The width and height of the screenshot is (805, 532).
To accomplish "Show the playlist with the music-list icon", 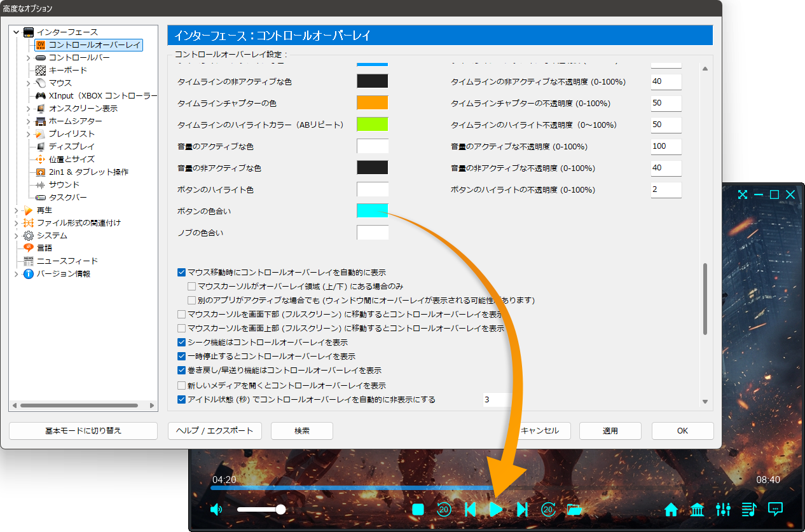I will point(749,509).
